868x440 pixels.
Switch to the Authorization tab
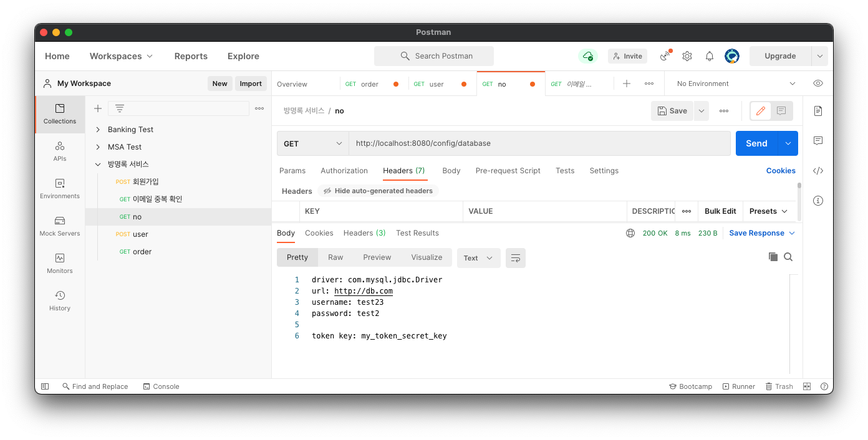coord(344,171)
